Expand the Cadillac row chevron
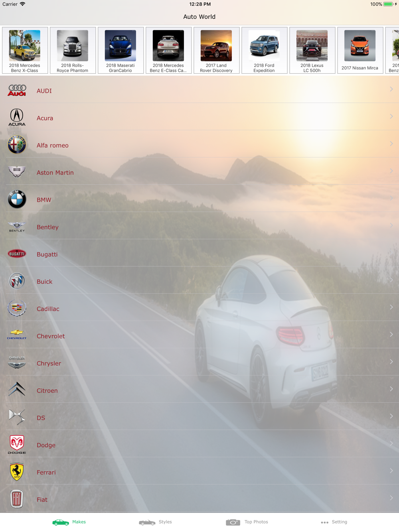This screenshot has width=399, height=532. [x=391, y=307]
